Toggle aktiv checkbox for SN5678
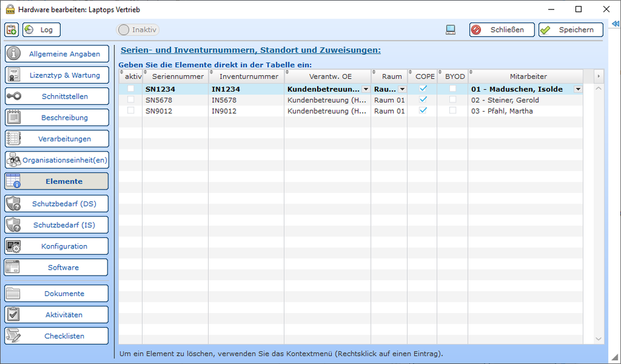The width and height of the screenshot is (621, 364). click(x=131, y=99)
